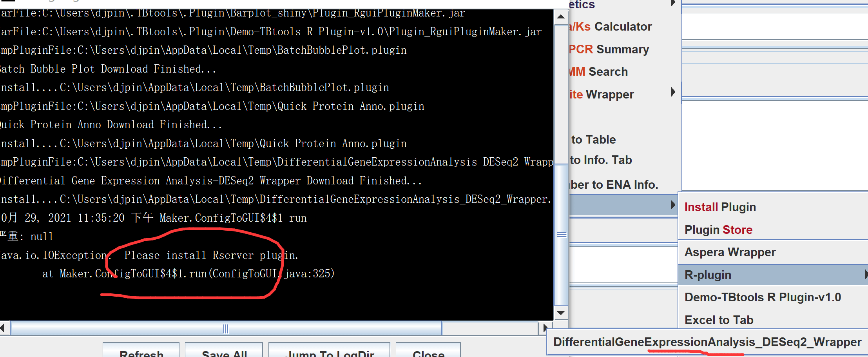This screenshot has width=868, height=357.
Task: Click the horizontal scroll-left arrow
Action: (3, 328)
